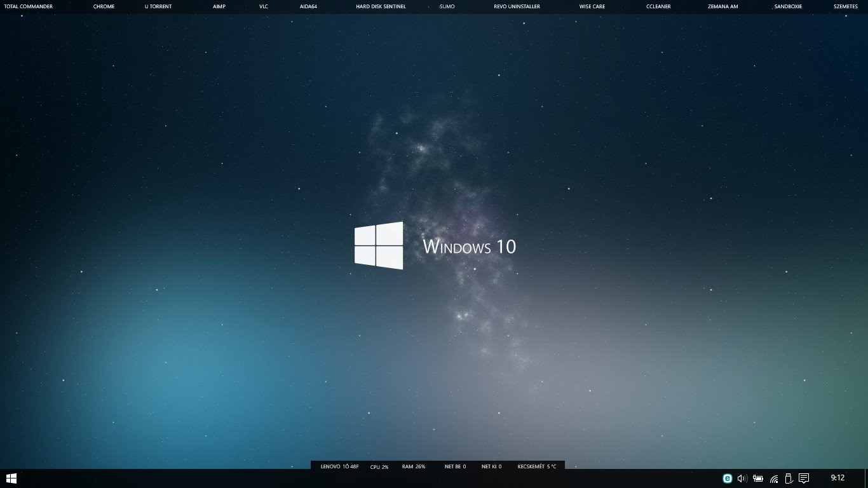Open Chrome from the top launcher

tap(104, 6)
